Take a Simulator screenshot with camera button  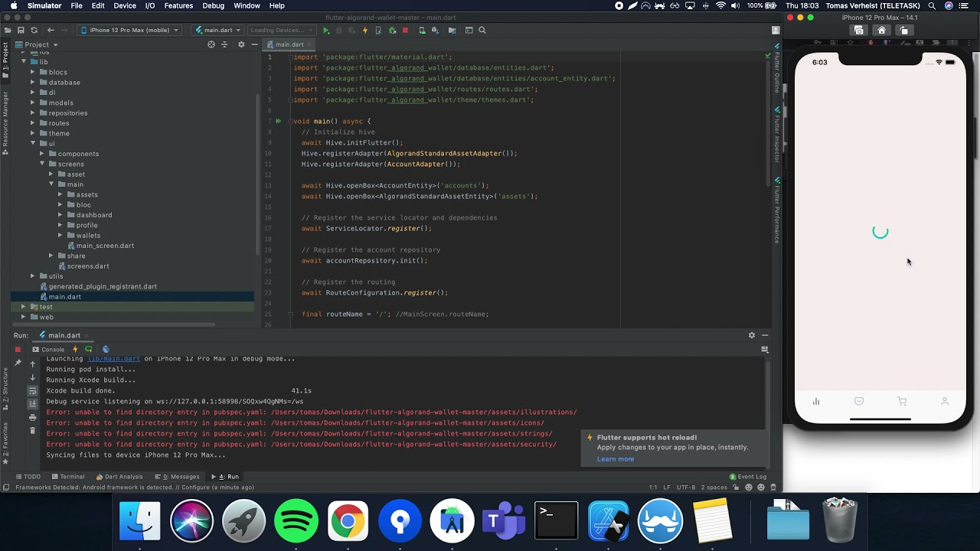[858, 31]
